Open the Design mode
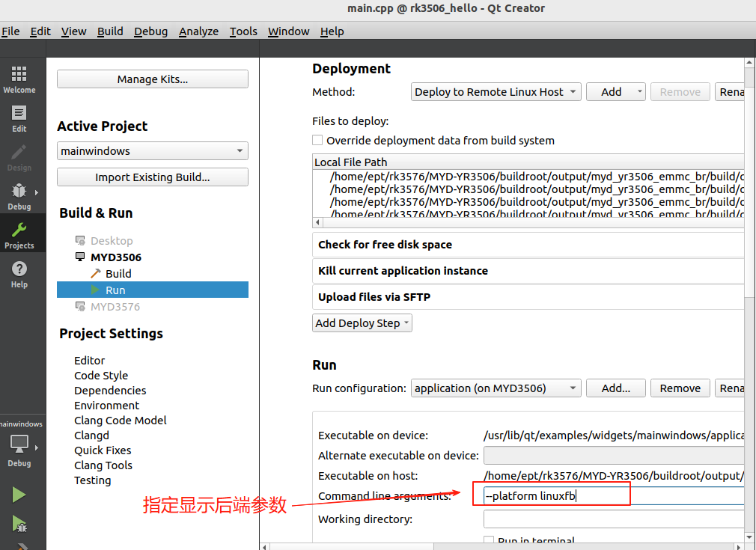756x550 pixels. 19,158
